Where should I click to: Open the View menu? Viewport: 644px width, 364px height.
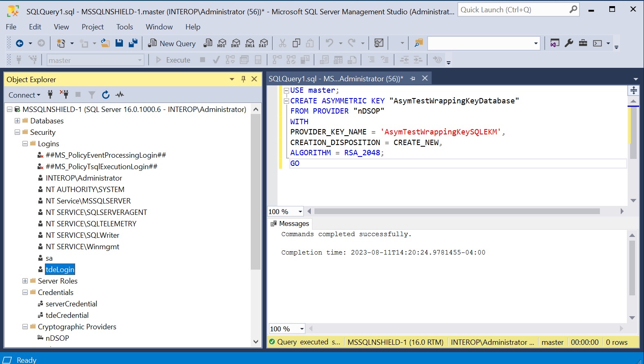(x=61, y=27)
